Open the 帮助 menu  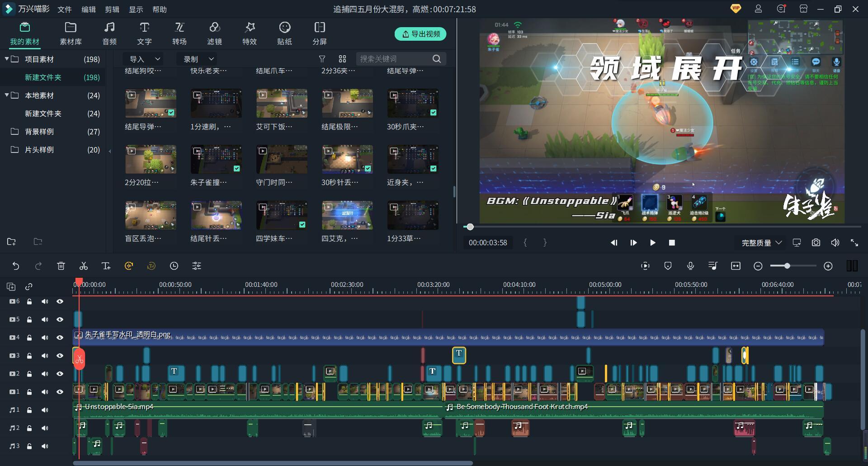(x=160, y=10)
